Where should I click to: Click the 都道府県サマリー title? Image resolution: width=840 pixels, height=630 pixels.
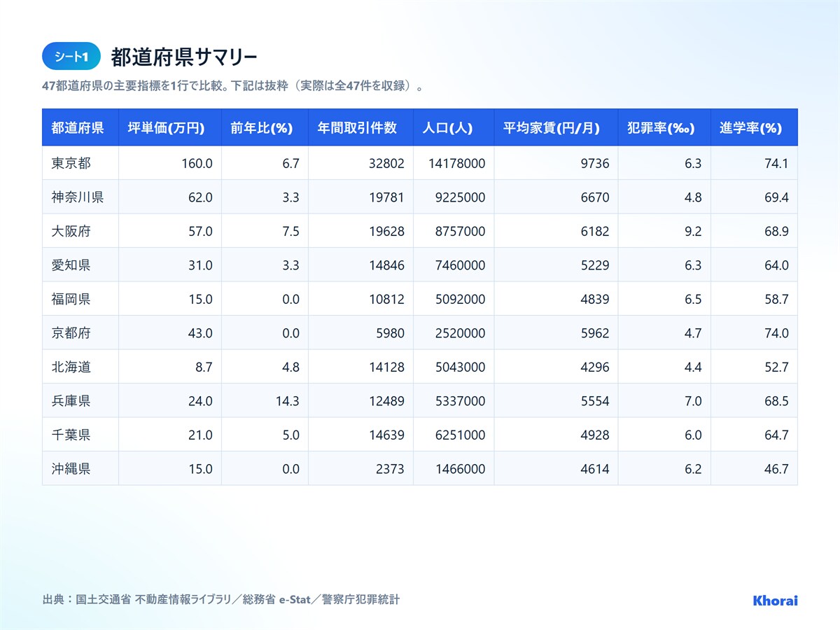click(184, 57)
